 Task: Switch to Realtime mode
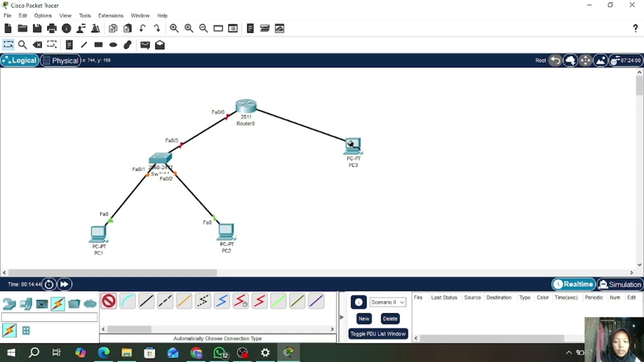(x=574, y=285)
